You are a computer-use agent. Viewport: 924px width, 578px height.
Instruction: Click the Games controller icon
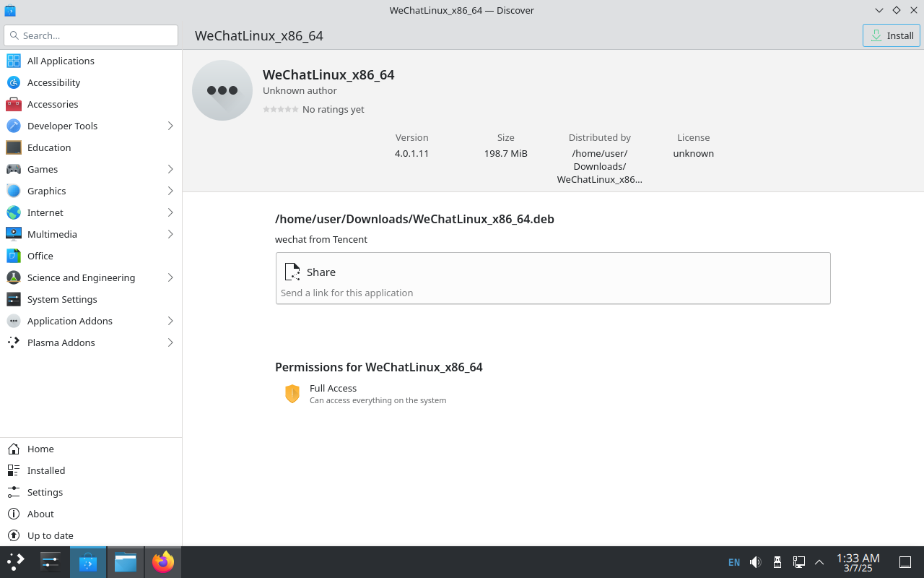click(14, 169)
